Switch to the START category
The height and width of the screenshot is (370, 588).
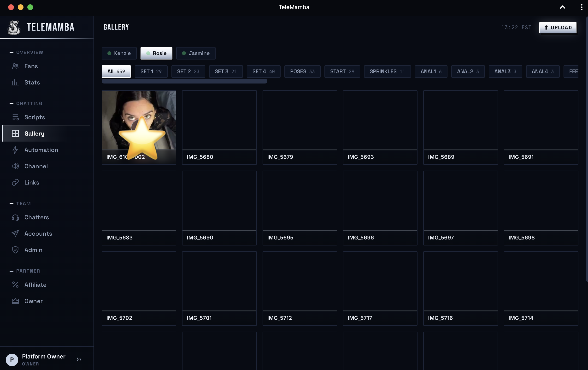(342, 72)
